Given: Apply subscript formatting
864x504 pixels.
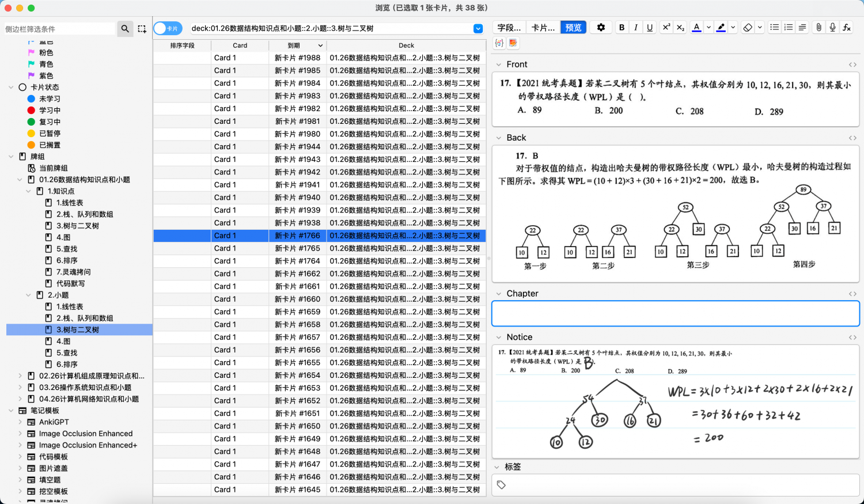Looking at the screenshot, I should point(680,27).
